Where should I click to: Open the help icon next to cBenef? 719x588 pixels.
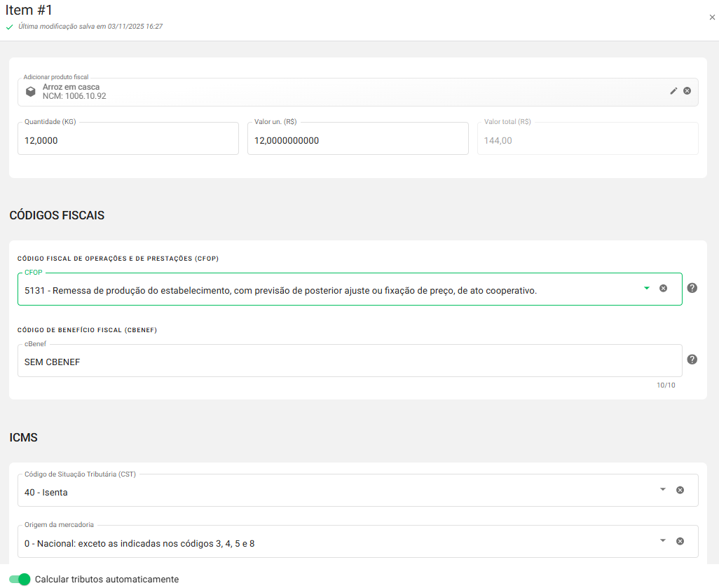point(692,360)
